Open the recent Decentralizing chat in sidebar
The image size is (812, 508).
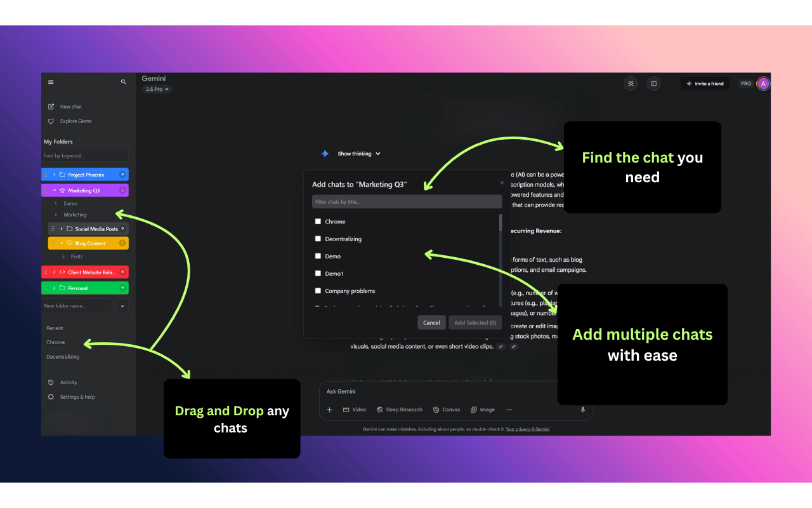[x=63, y=357]
